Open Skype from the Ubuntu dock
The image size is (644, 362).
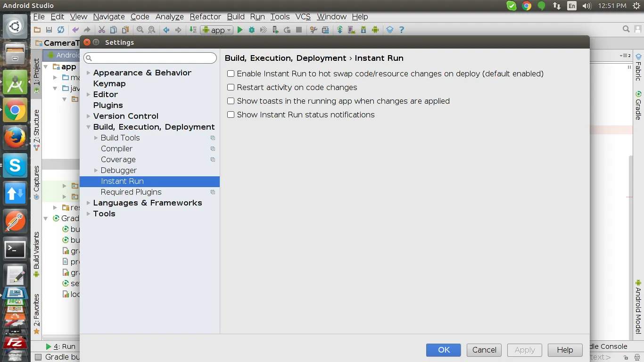(15, 165)
